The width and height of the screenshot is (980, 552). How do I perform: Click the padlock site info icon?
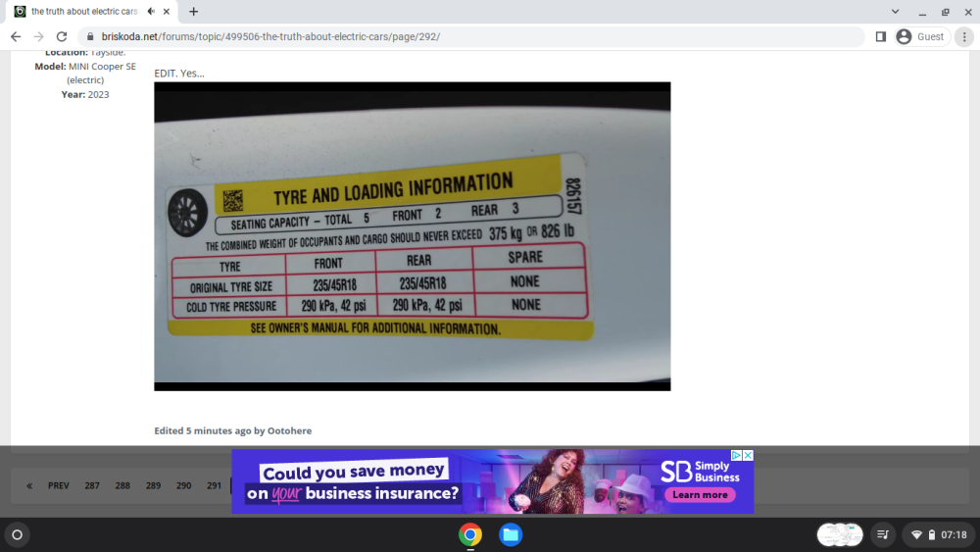tap(90, 37)
